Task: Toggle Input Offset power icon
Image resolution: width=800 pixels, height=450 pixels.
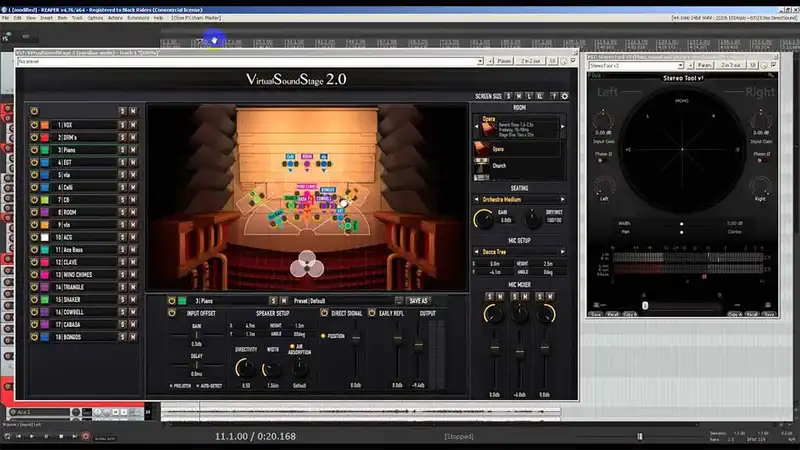Action: pyautogui.click(x=172, y=313)
